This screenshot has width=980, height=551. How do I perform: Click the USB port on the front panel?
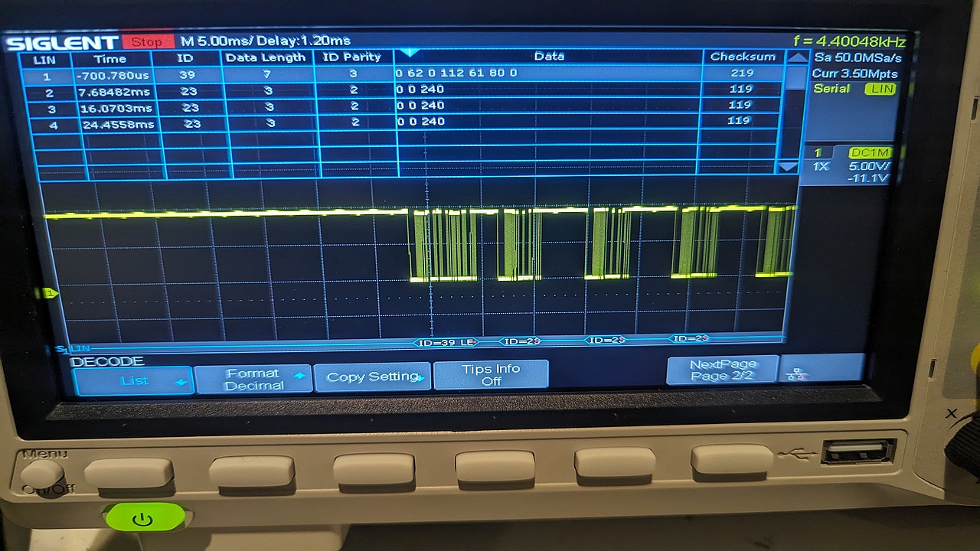[857, 452]
